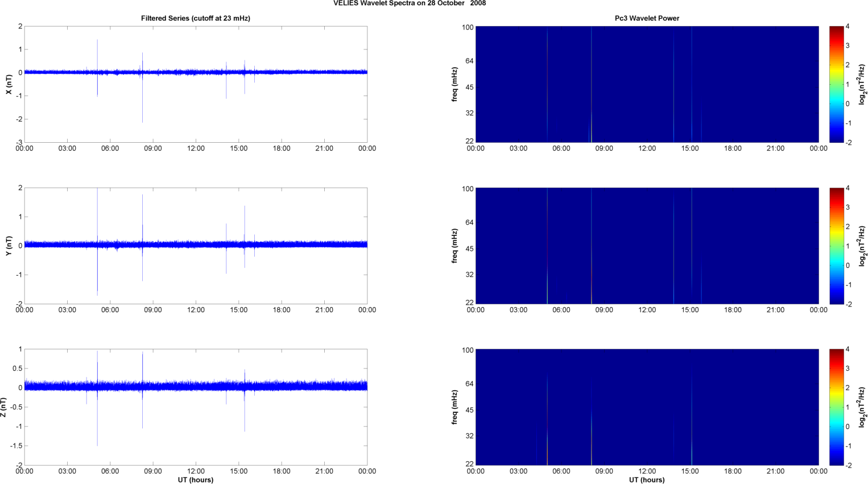Select the middle (Y) wavelet power spectrogram
The height and width of the screenshot is (484, 868).
point(647,246)
